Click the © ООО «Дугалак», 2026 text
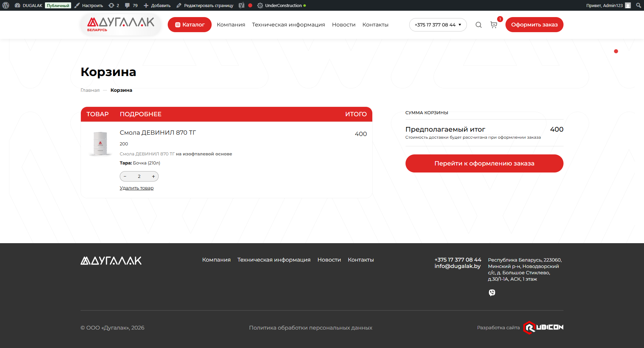644x348 pixels. tap(112, 328)
